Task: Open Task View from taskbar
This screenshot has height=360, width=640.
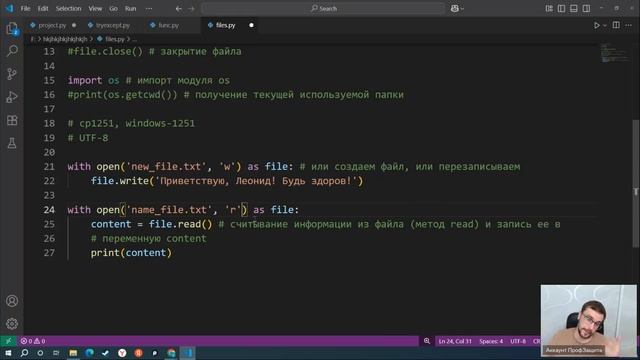Action: [x=56, y=353]
